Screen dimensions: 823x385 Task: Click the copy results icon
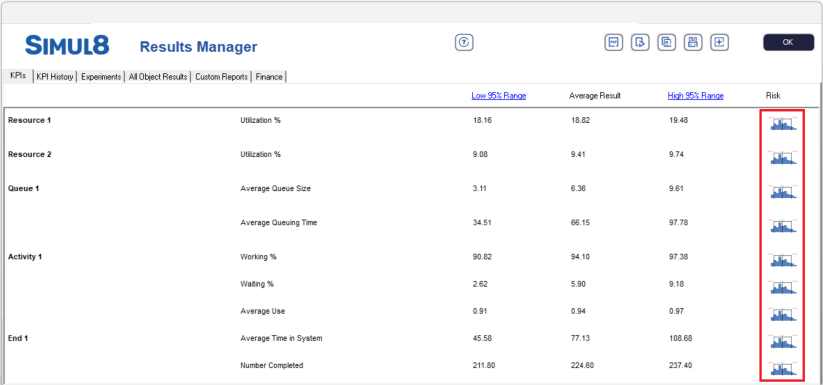(x=667, y=42)
